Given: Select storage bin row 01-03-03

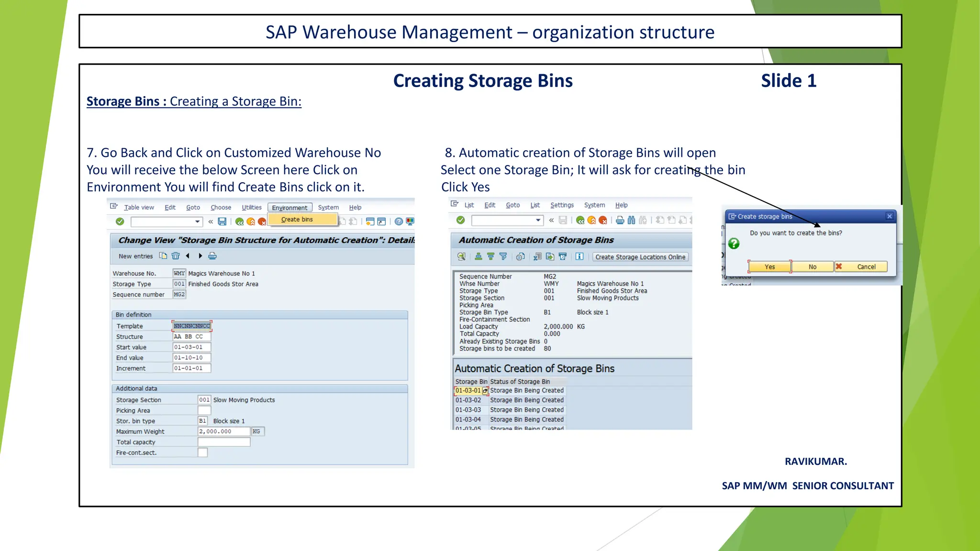Looking at the screenshot, I should click(x=510, y=410).
